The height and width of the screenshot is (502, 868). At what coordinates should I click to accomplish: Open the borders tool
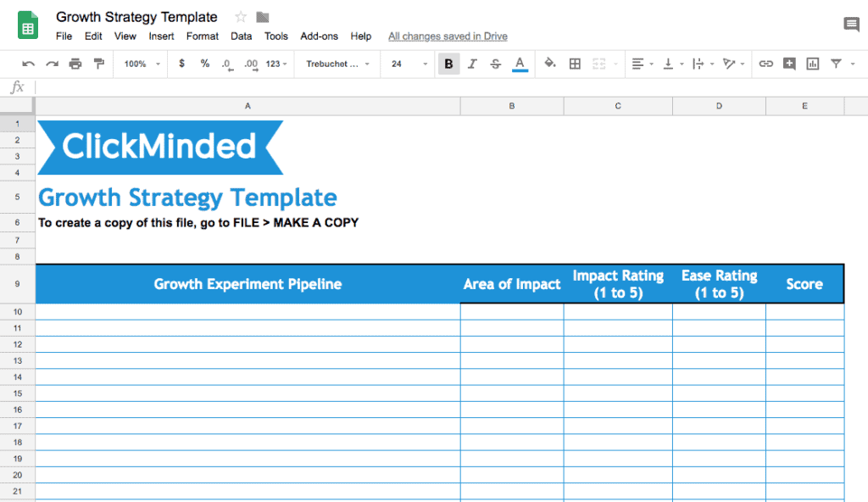click(x=576, y=64)
